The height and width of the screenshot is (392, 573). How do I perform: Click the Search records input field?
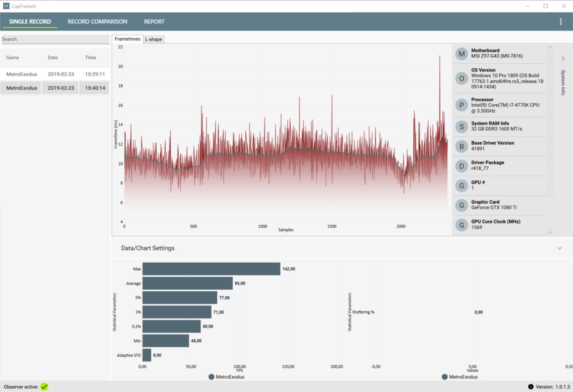55,39
